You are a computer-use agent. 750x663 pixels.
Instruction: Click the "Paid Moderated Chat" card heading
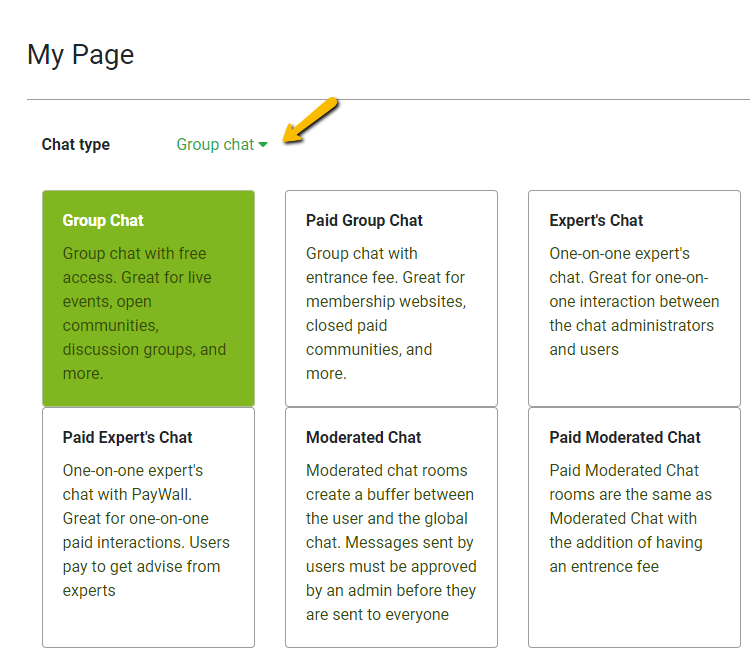click(625, 438)
